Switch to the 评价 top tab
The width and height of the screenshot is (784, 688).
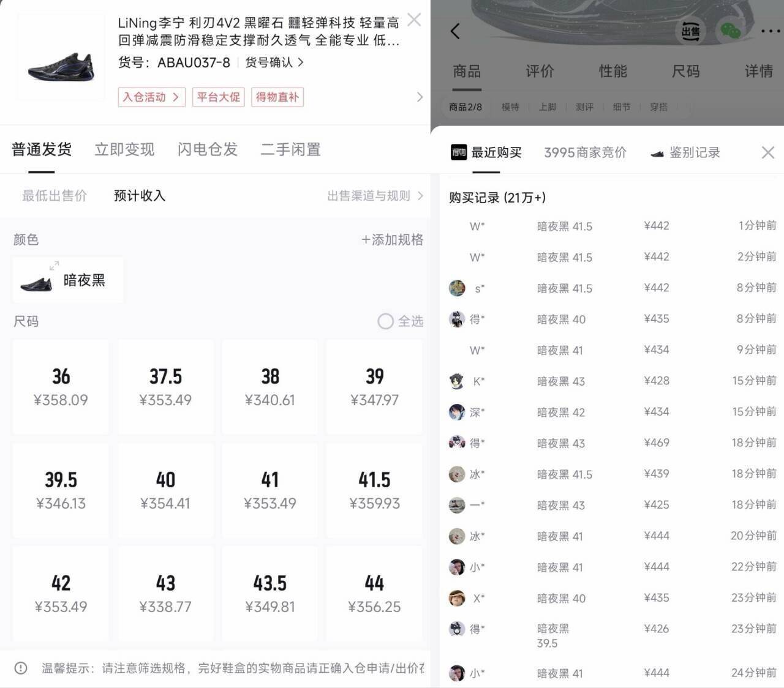(540, 72)
